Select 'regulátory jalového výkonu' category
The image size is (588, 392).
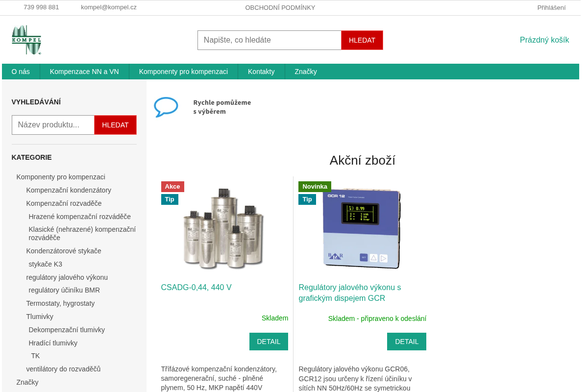pyautogui.click(x=67, y=277)
